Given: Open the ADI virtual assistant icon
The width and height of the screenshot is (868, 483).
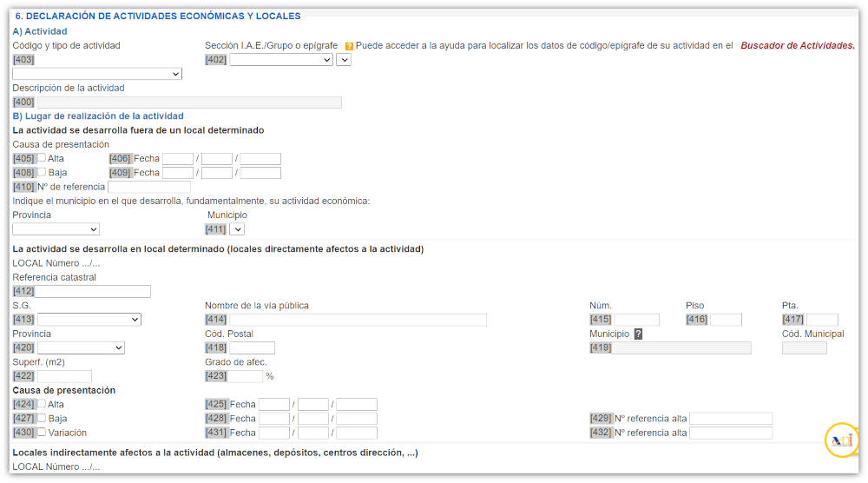Looking at the screenshot, I should click(x=842, y=440).
